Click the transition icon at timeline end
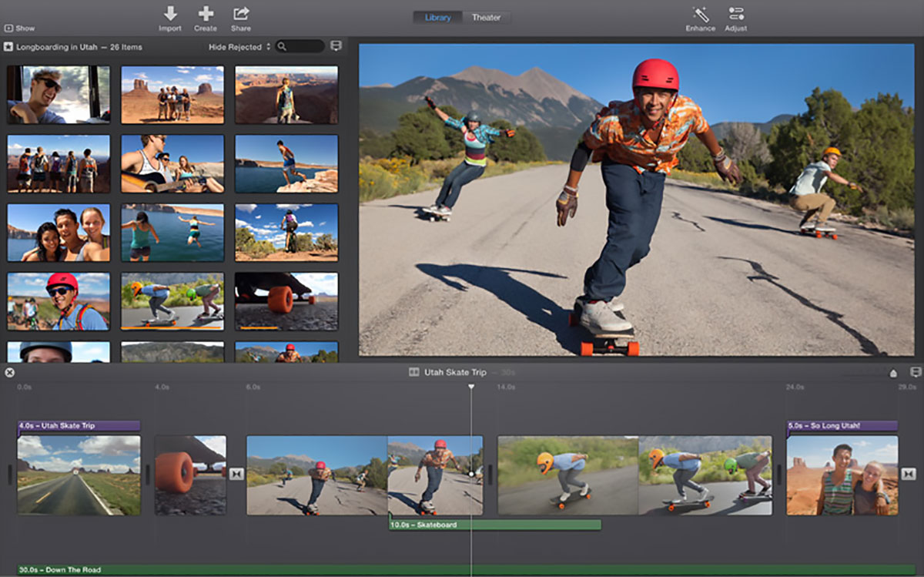Screen dimensions: 924x577 pyautogui.click(x=909, y=474)
